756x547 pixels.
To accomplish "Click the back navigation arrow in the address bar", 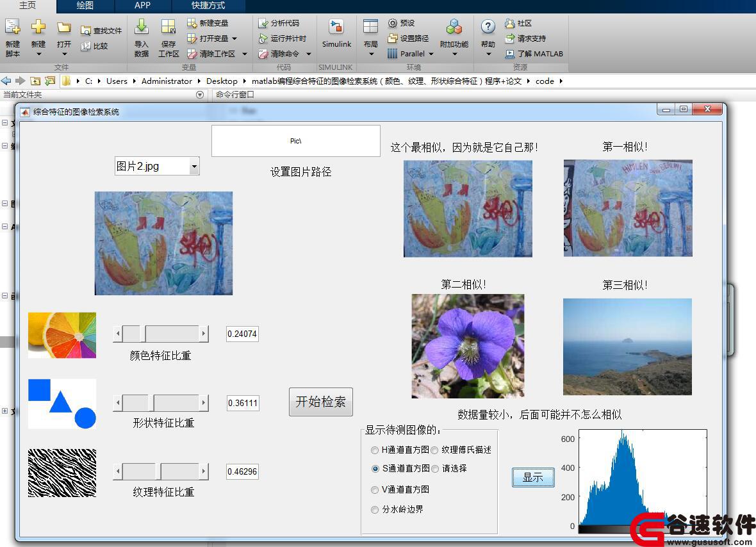I will [6, 81].
